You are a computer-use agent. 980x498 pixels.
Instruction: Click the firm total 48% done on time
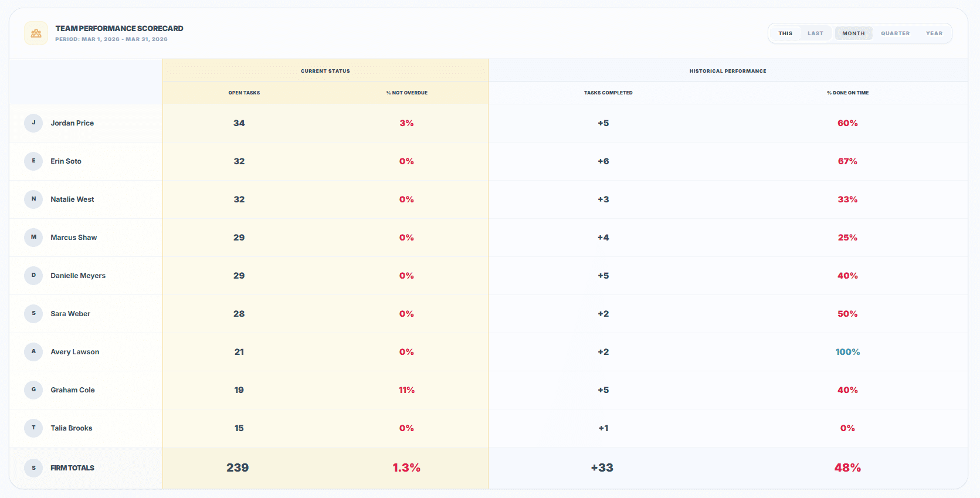coord(848,468)
